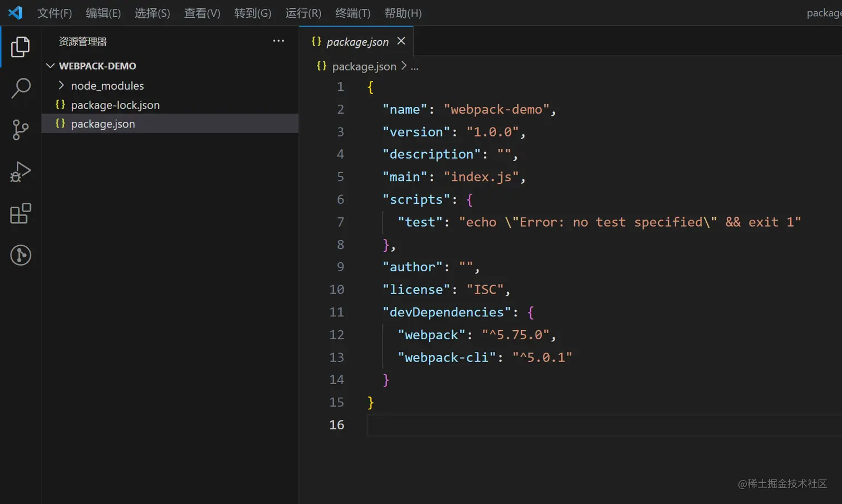
Task: Open the 查看(V) menu
Action: click(x=202, y=13)
